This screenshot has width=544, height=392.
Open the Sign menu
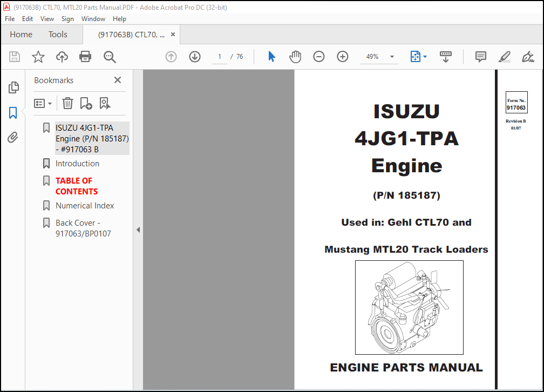coord(67,19)
